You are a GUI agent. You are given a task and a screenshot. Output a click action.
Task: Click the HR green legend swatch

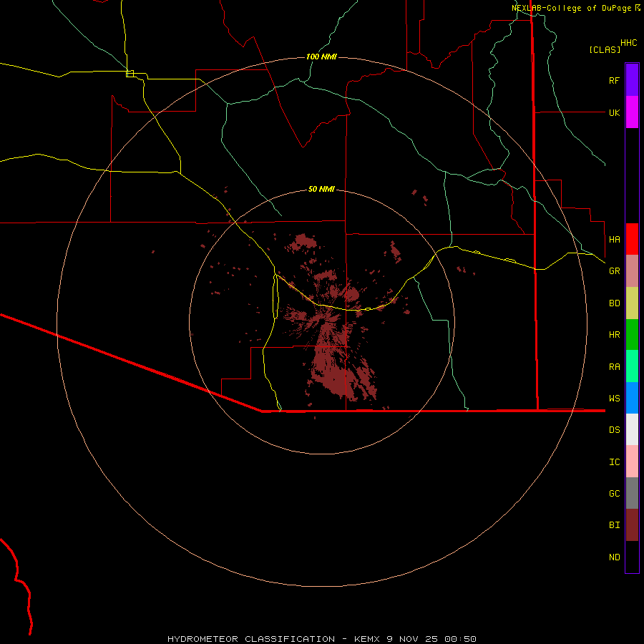[x=632, y=335]
